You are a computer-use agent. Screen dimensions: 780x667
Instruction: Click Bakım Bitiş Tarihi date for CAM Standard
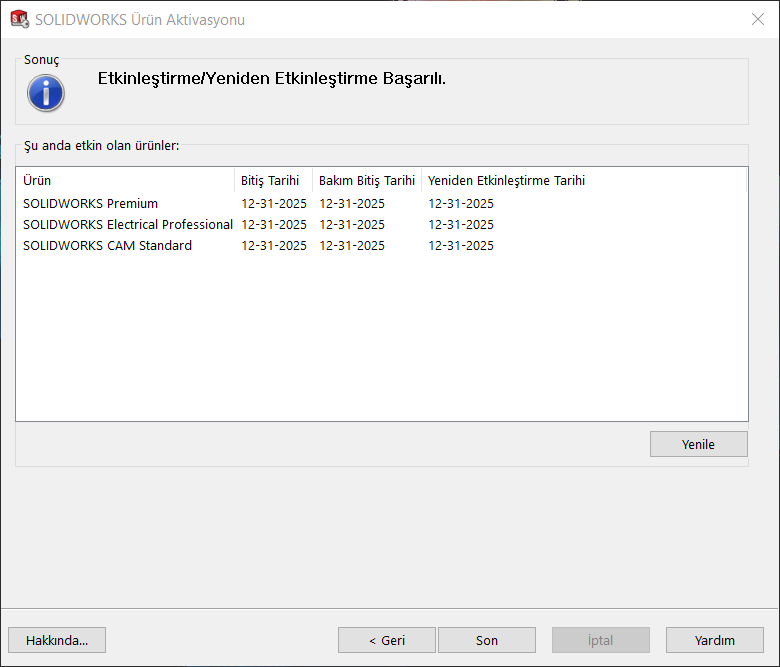[352, 245]
